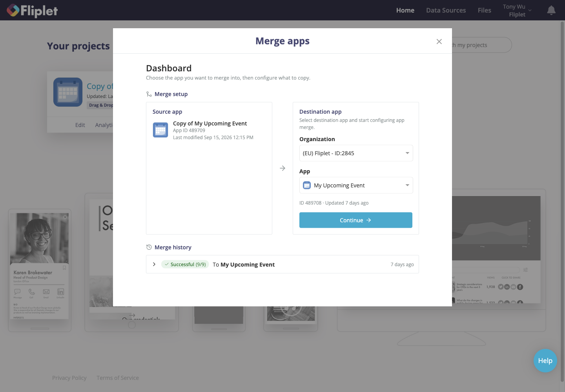565x392 pixels.
Task: Expand the successful merge history row
Action: pyautogui.click(x=154, y=265)
